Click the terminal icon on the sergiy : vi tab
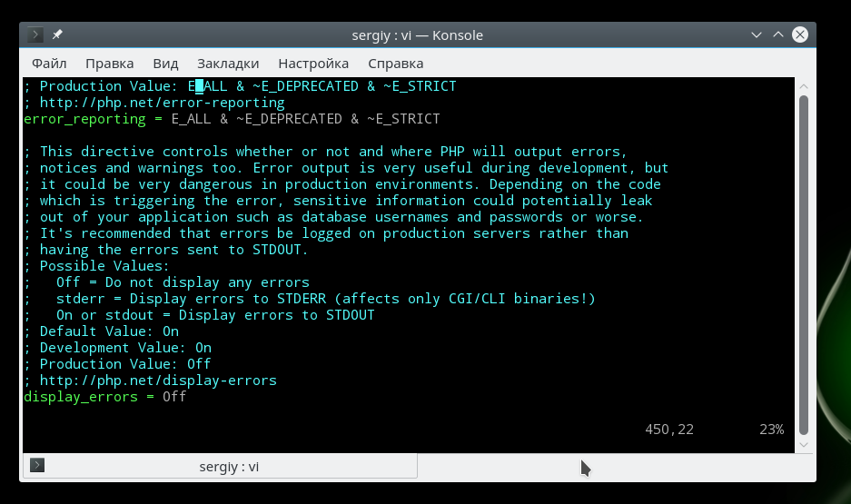Viewport: 851px width, 504px height. [x=37, y=466]
